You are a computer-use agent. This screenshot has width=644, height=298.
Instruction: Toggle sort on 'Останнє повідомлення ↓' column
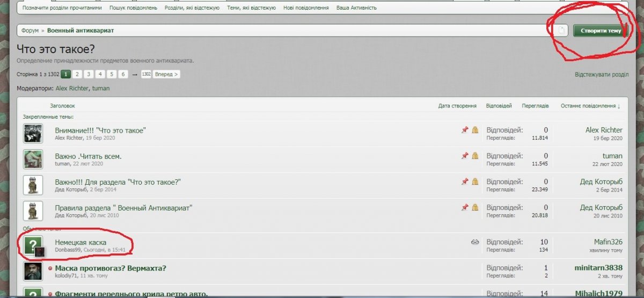590,106
